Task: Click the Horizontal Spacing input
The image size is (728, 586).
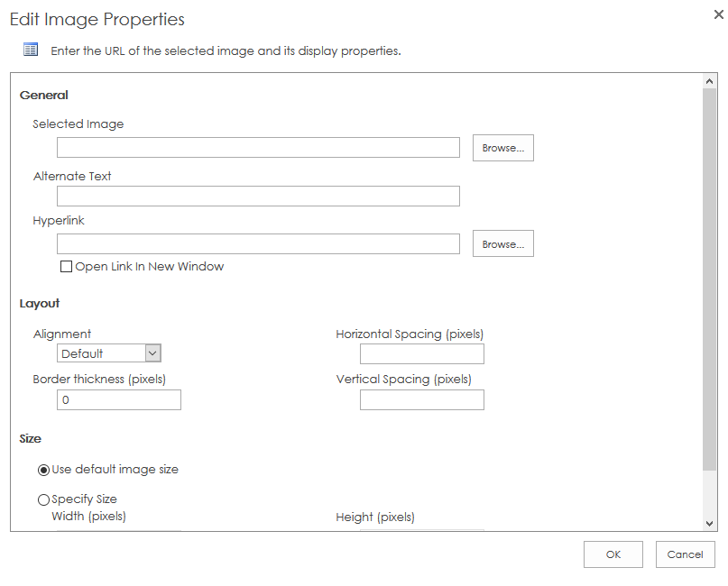Action: [422, 354]
